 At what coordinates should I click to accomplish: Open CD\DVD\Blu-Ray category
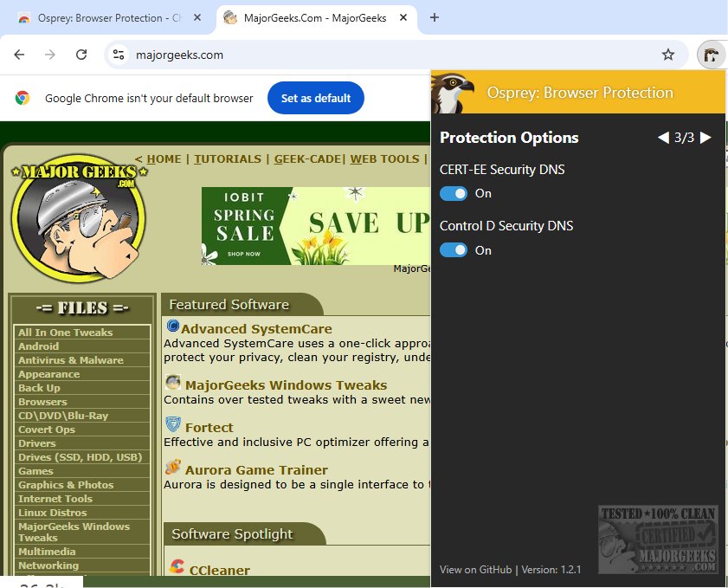coord(62,416)
